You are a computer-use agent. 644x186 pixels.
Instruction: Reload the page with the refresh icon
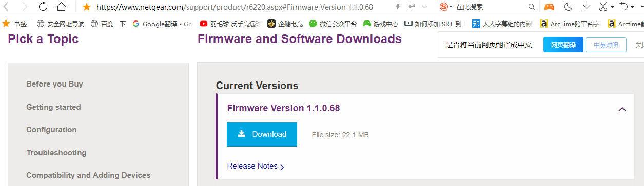tap(44, 7)
